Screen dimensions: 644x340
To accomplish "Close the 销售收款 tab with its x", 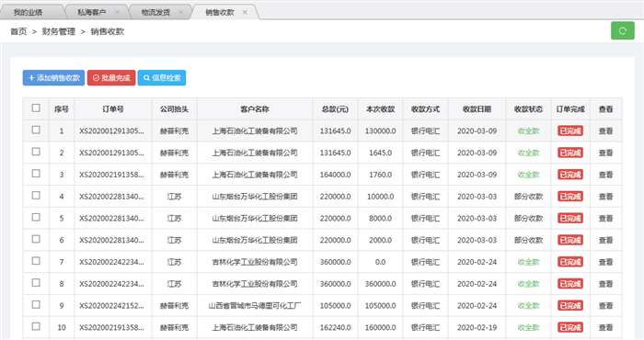I will 246,12.
